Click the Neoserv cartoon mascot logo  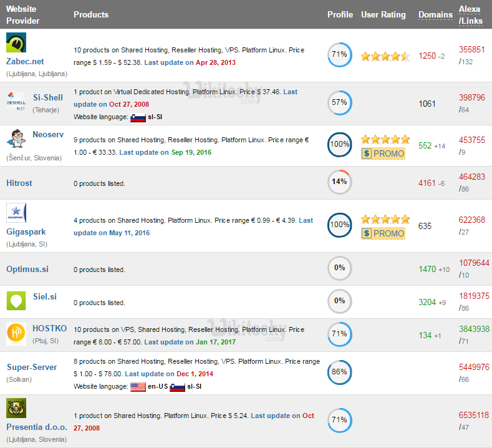(x=16, y=138)
